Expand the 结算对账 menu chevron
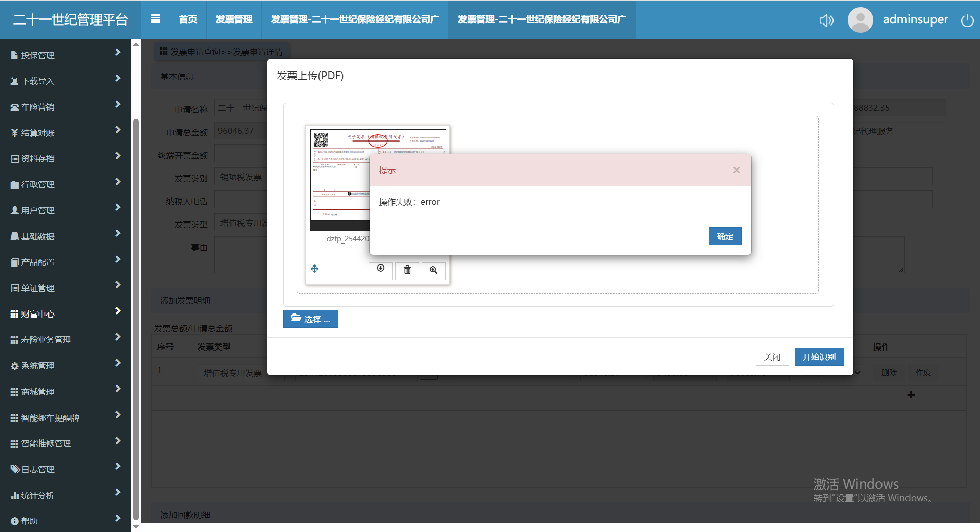This screenshot has width=980, height=532. click(118, 130)
